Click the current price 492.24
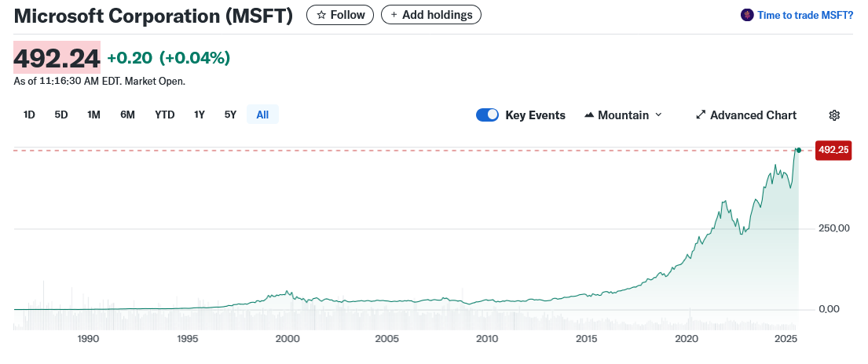 [x=57, y=57]
